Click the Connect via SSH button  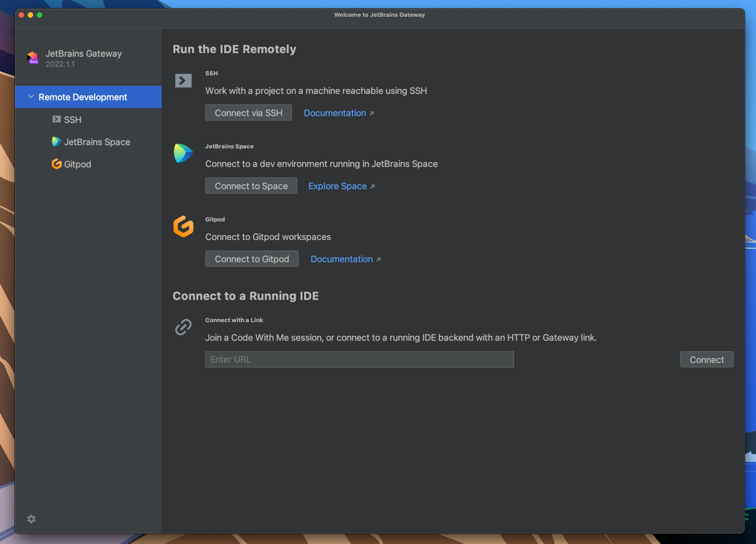click(x=248, y=113)
